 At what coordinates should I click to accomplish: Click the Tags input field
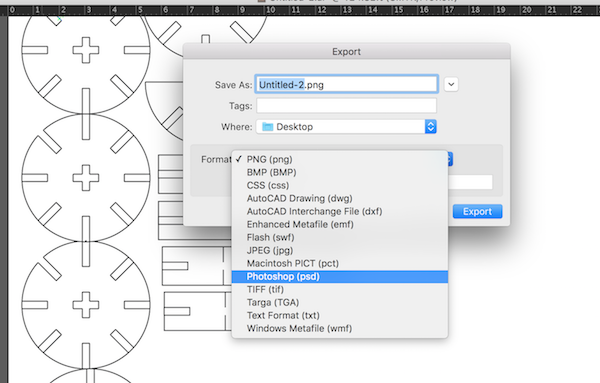pyautogui.click(x=346, y=106)
